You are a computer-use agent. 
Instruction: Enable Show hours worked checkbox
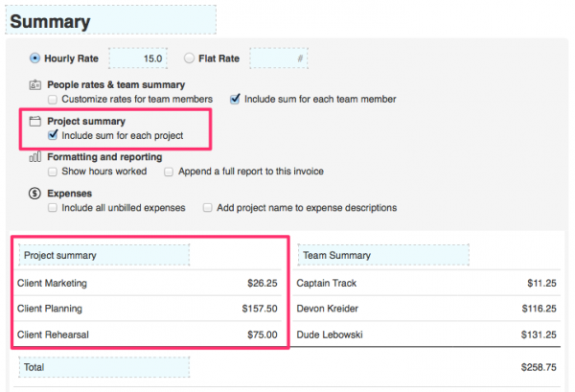pos(53,172)
